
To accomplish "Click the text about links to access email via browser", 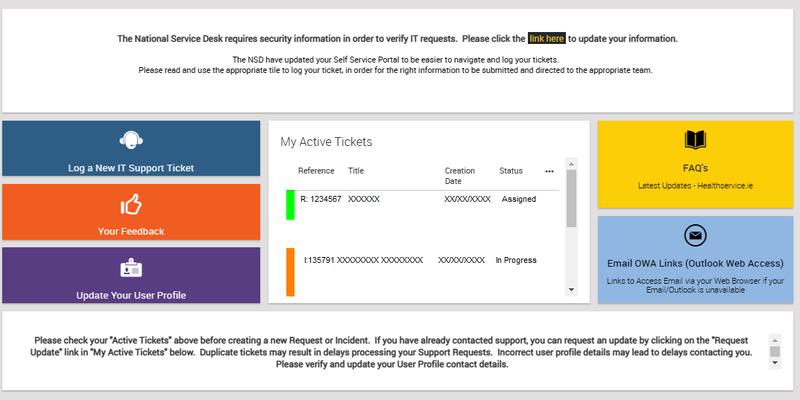I will pos(695,286).
